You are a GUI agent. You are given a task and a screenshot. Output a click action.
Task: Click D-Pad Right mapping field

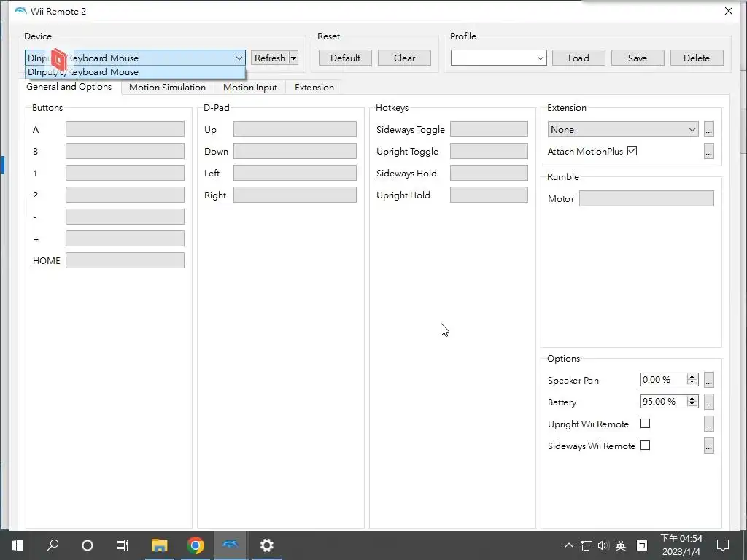coord(295,195)
